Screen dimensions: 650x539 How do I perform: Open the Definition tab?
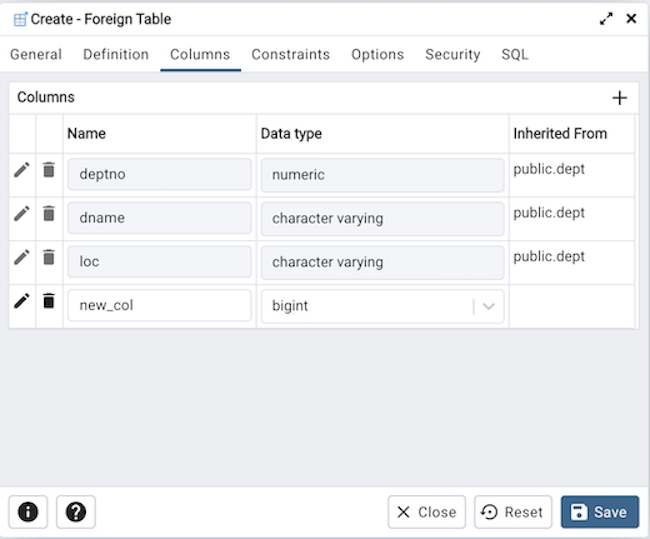(x=116, y=55)
